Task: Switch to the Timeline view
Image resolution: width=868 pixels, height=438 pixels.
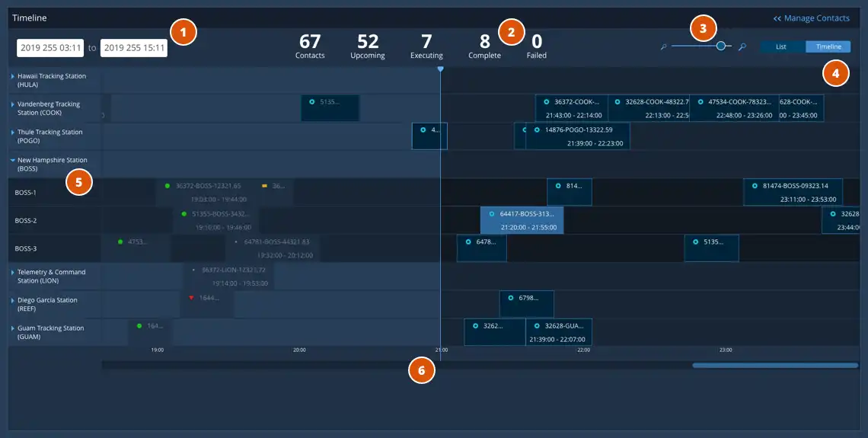Action: tap(828, 47)
